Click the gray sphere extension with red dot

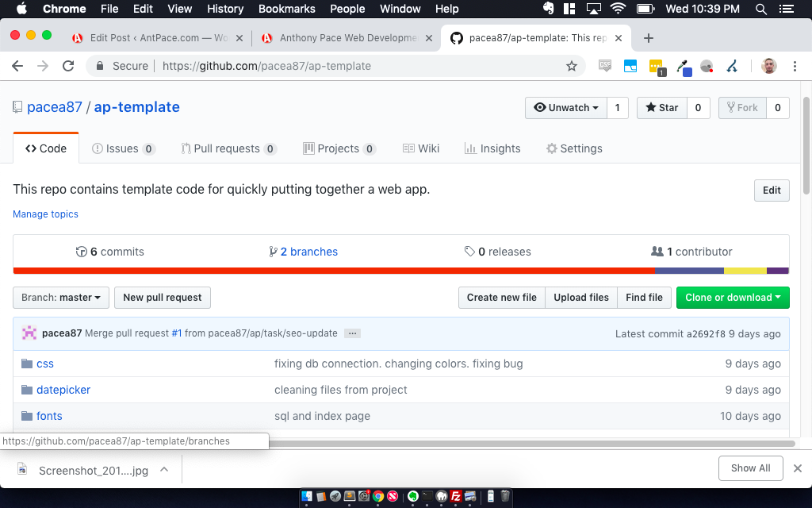(x=707, y=67)
